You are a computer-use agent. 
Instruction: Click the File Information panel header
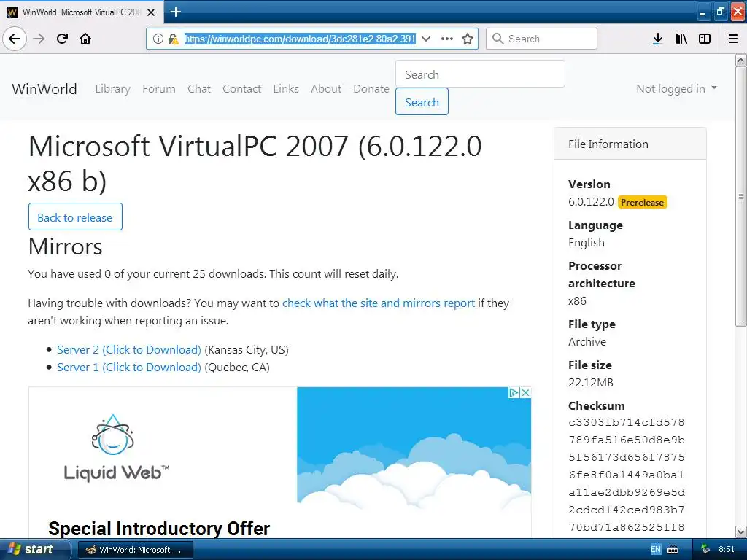tap(630, 144)
